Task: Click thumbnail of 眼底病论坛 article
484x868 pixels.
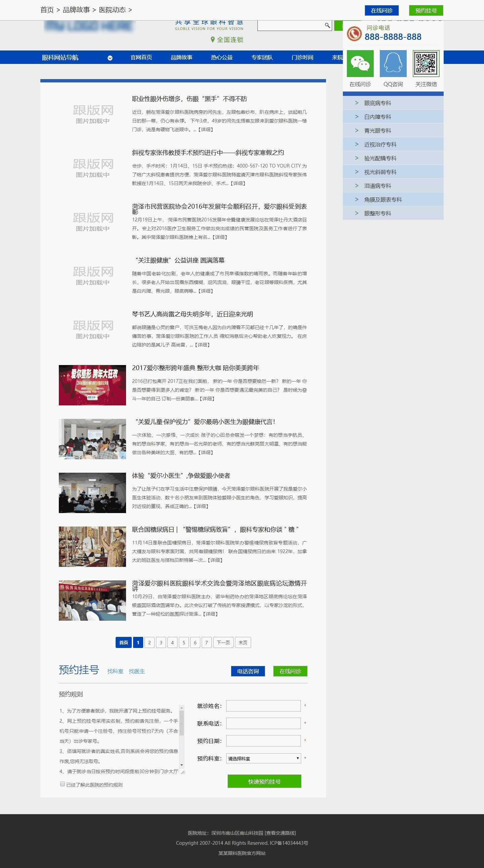Action: pos(92,601)
